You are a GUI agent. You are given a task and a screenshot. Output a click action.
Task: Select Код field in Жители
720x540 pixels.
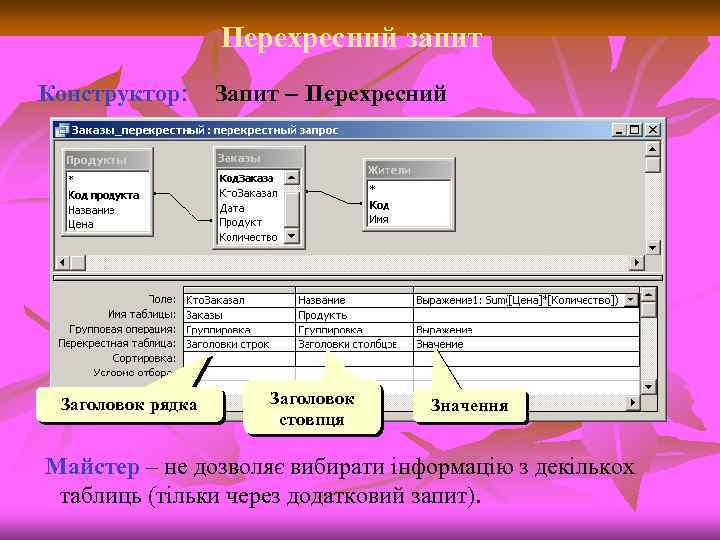379,205
